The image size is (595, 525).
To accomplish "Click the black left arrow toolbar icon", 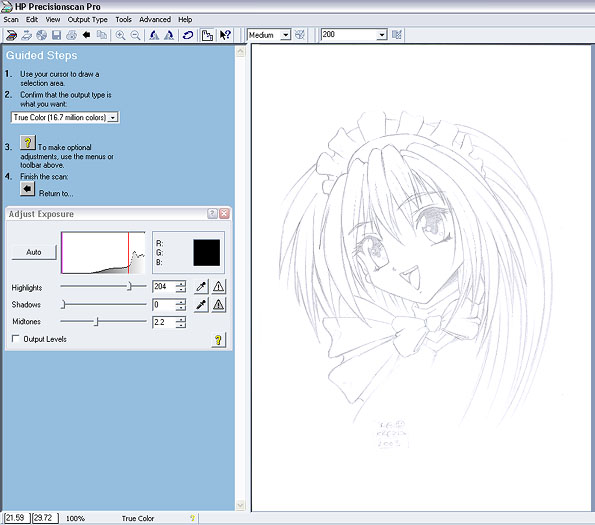I will pos(87,35).
